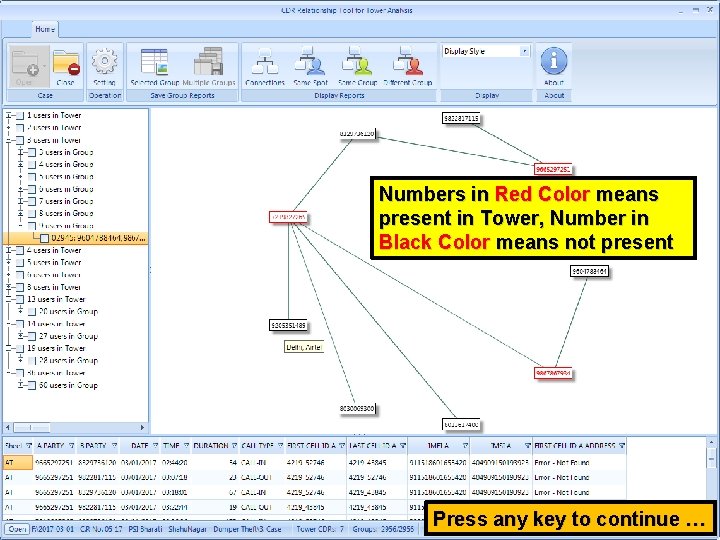Show the Different Group report
720x540 pixels.
coord(408,66)
